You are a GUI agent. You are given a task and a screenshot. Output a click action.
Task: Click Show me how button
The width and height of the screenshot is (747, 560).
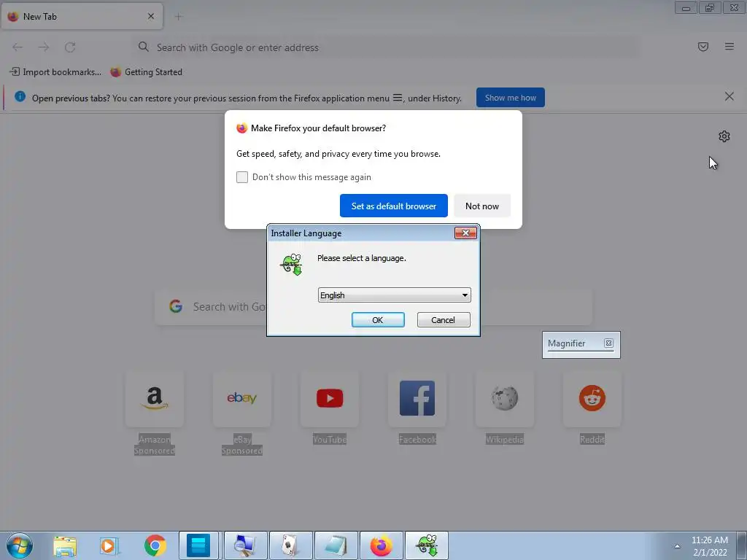[x=510, y=98]
